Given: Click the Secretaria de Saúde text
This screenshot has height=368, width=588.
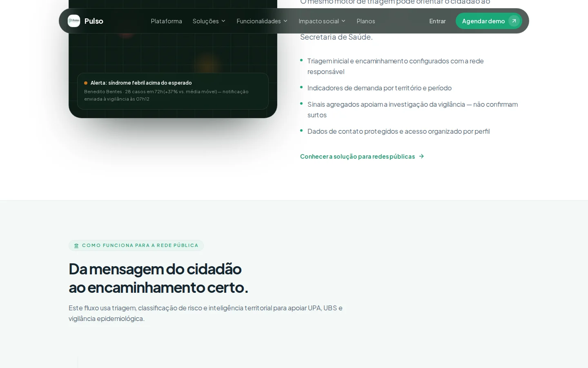Looking at the screenshot, I should (x=336, y=37).
